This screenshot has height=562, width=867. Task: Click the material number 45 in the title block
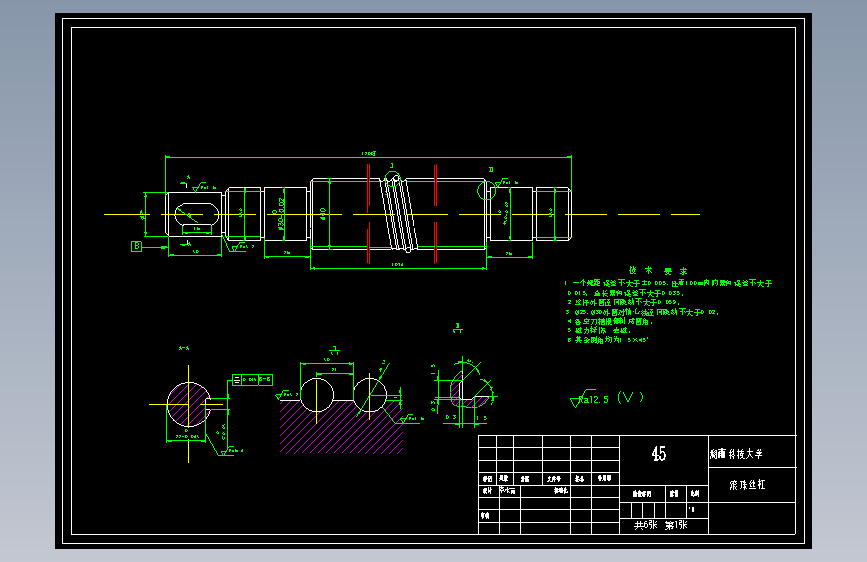tap(659, 454)
